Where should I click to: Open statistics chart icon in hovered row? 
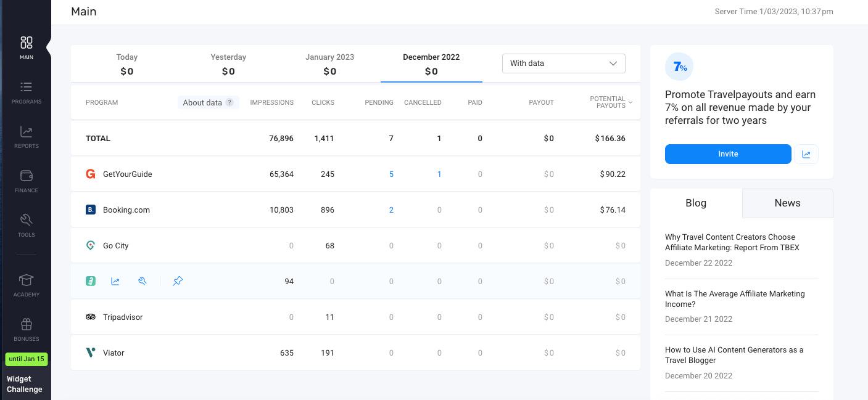point(115,282)
